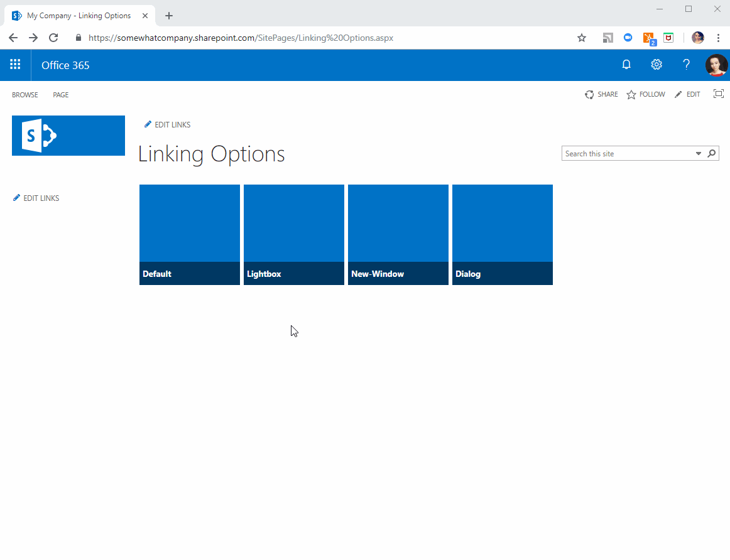This screenshot has width=730, height=560.
Task: Toggle the bookmark star in the address bar
Action: [581, 38]
